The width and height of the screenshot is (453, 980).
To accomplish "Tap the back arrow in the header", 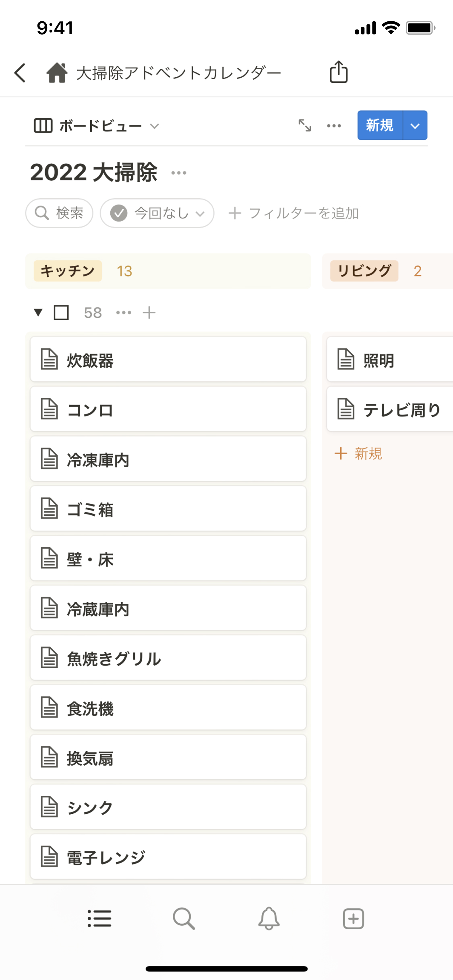I will point(20,73).
